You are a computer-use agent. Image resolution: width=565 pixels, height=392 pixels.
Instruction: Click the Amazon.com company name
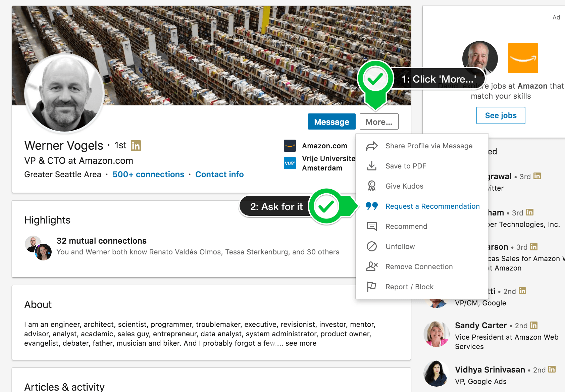(x=324, y=146)
